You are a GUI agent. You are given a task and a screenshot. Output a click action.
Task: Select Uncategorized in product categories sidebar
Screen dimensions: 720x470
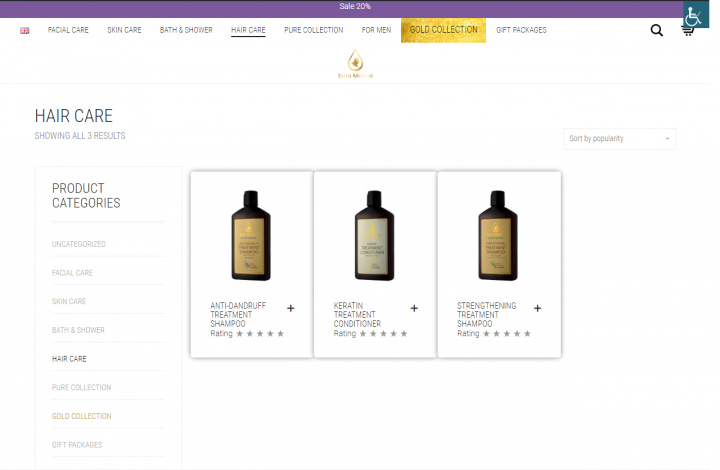(x=79, y=244)
